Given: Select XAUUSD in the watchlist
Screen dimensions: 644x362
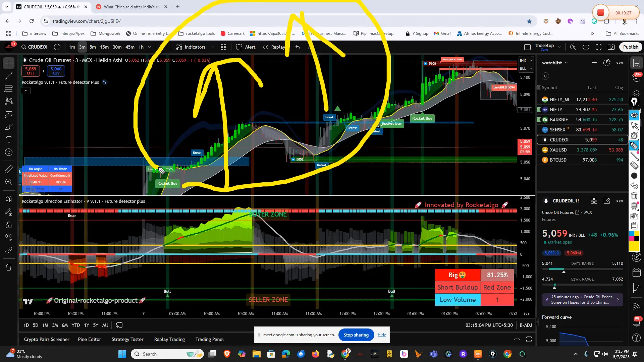Looking at the screenshot, I should click(x=583, y=150).
